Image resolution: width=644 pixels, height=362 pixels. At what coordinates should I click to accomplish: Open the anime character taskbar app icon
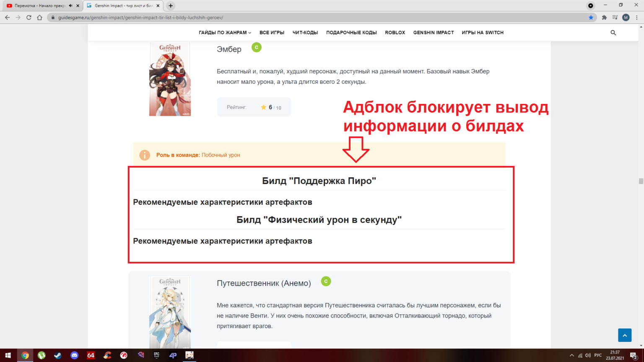coord(190,355)
